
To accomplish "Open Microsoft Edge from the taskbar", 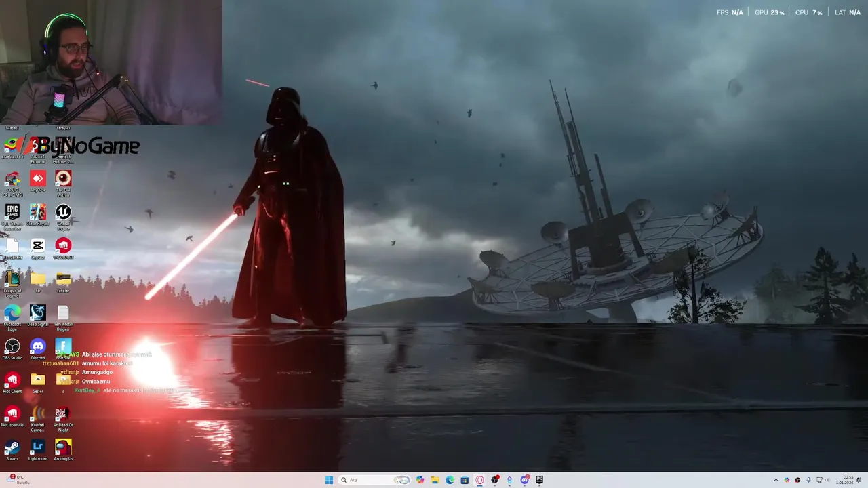I will (450, 480).
